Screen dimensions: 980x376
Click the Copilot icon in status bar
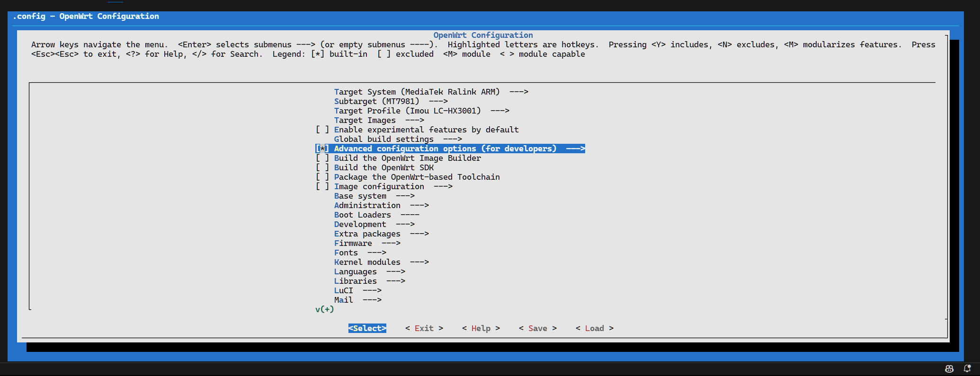click(x=949, y=369)
